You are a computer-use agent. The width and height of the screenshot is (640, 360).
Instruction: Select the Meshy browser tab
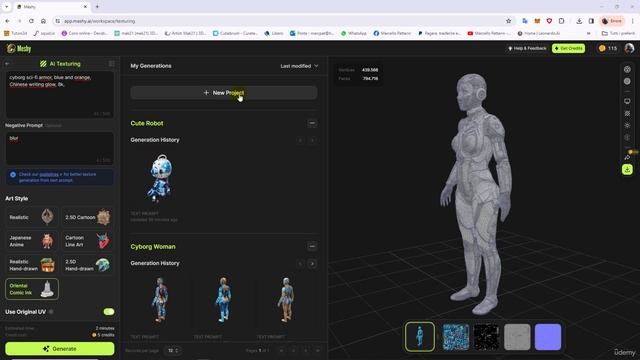tap(51, 7)
